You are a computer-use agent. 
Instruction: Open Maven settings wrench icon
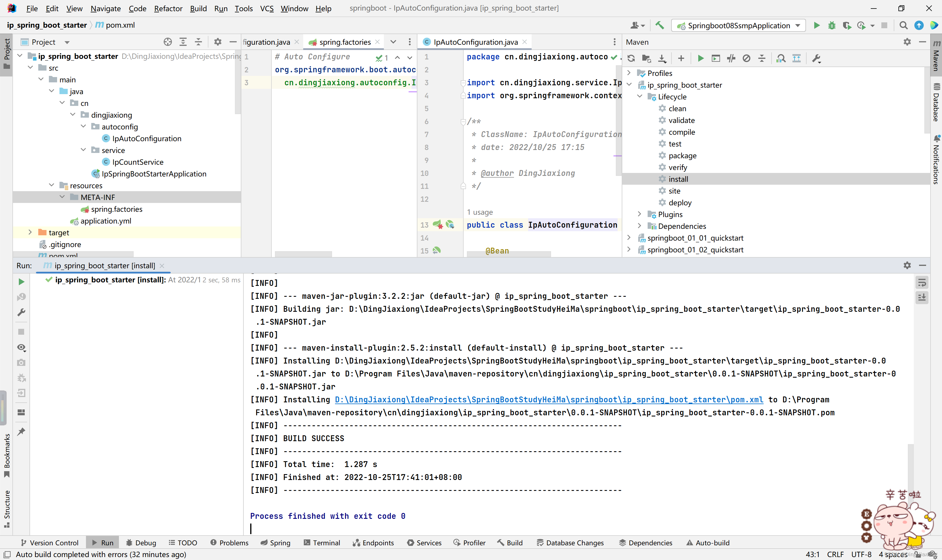(816, 59)
